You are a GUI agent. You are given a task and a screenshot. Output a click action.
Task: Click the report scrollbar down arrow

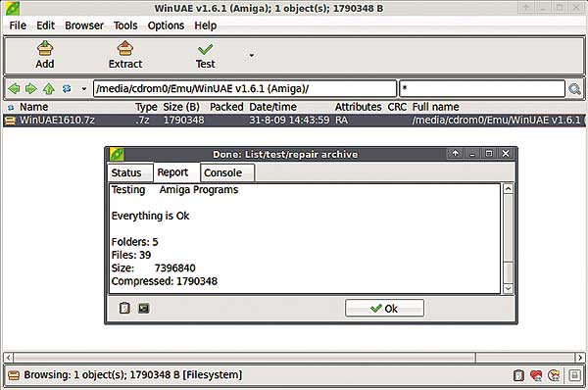pyautogui.click(x=508, y=288)
